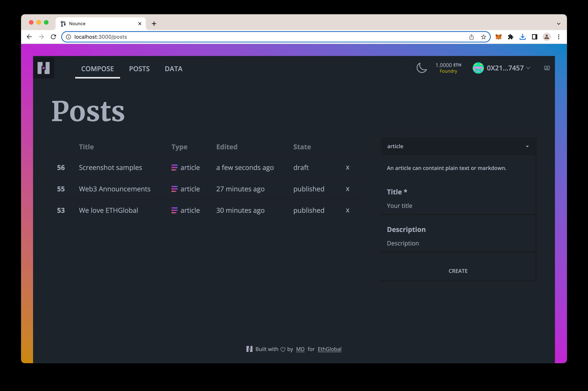Viewport: 588px width, 391px height.
Task: Open the COMPOSE tab
Action: (x=97, y=69)
